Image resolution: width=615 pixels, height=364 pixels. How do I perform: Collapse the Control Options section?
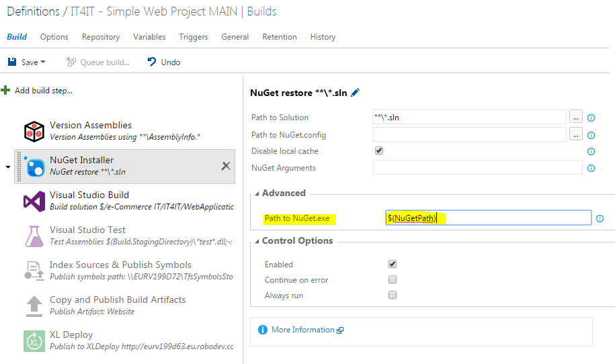(257, 241)
